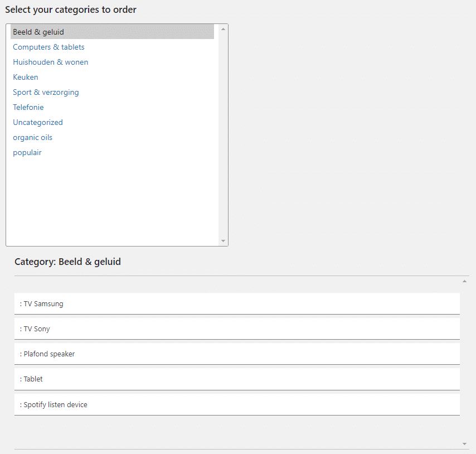Click the category list scroll down arrow
This screenshot has width=476, height=454.
click(x=223, y=241)
